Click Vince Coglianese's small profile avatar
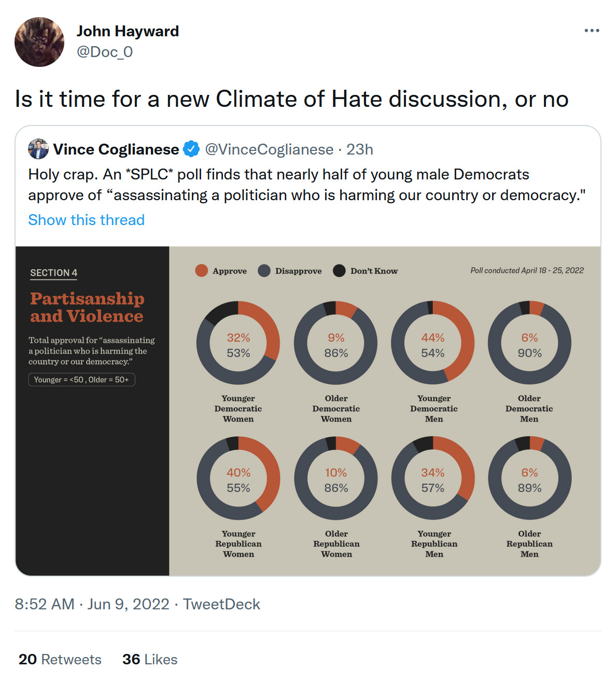This screenshot has height=683, width=616. [x=38, y=149]
